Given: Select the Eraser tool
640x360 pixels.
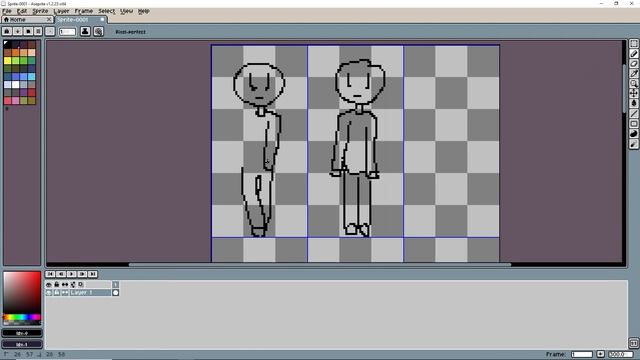Looking at the screenshot, I should coord(633,64).
